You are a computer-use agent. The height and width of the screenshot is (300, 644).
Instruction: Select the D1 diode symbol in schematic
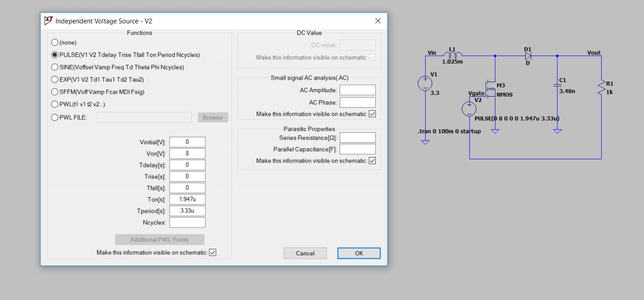528,56
